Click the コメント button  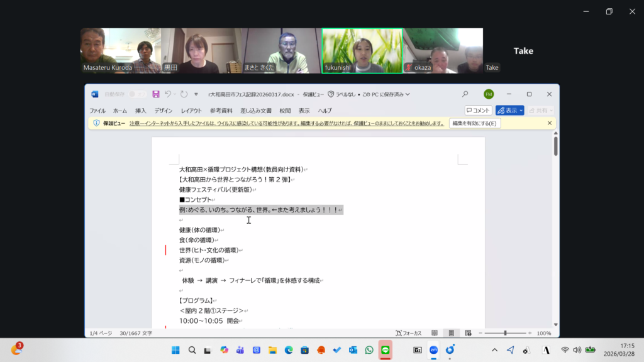[478, 111]
